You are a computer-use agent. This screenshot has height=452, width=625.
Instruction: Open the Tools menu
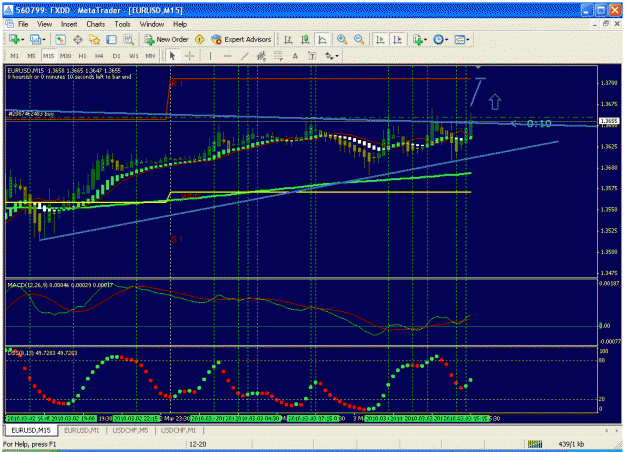(122, 24)
